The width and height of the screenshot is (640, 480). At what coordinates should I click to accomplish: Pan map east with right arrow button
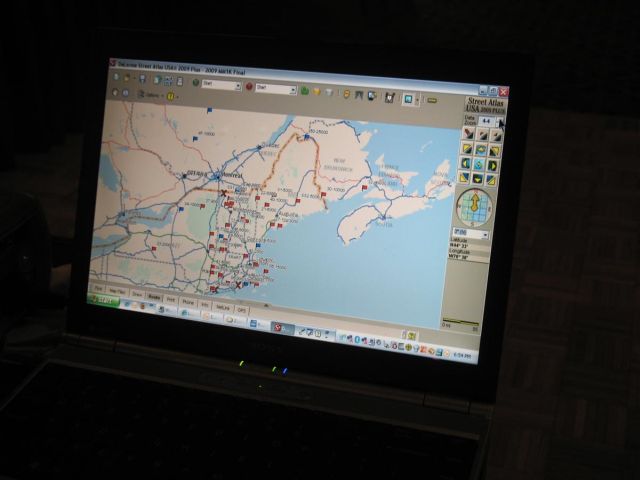click(492, 166)
